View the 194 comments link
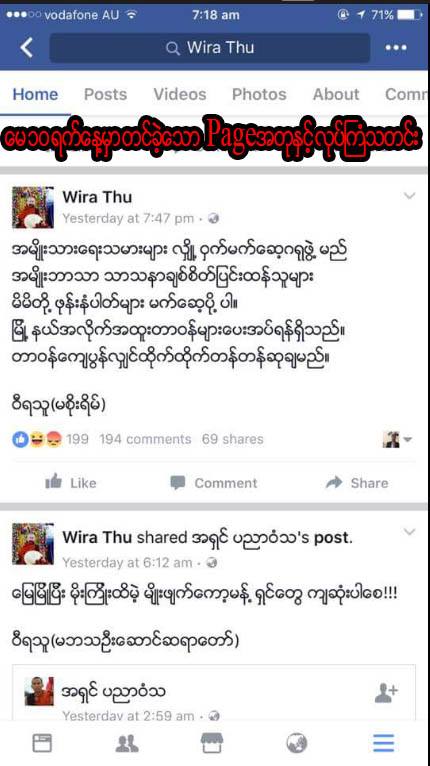The height and width of the screenshot is (766, 430). point(145,439)
